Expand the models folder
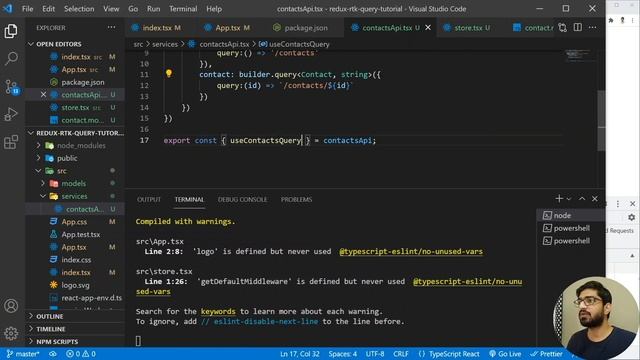 (x=75, y=183)
